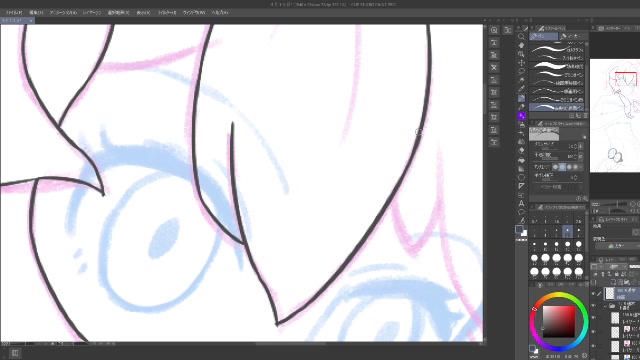This screenshot has height=360, width=640.
Task: Choose third anti-aliasing option
Action: (x=569, y=167)
